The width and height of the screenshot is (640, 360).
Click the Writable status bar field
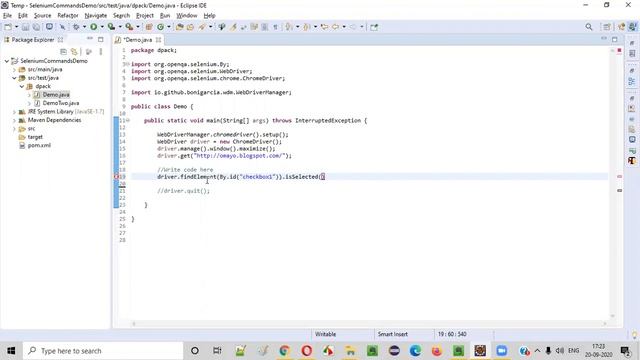pos(325,334)
